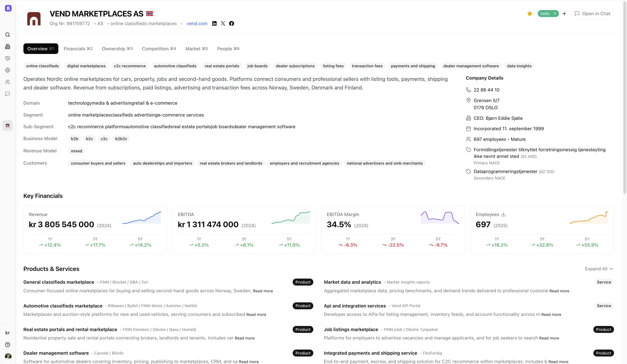The image size is (627, 364).
Task: Expand 'Read more' on General classifieds marketplace
Action: tap(263, 291)
